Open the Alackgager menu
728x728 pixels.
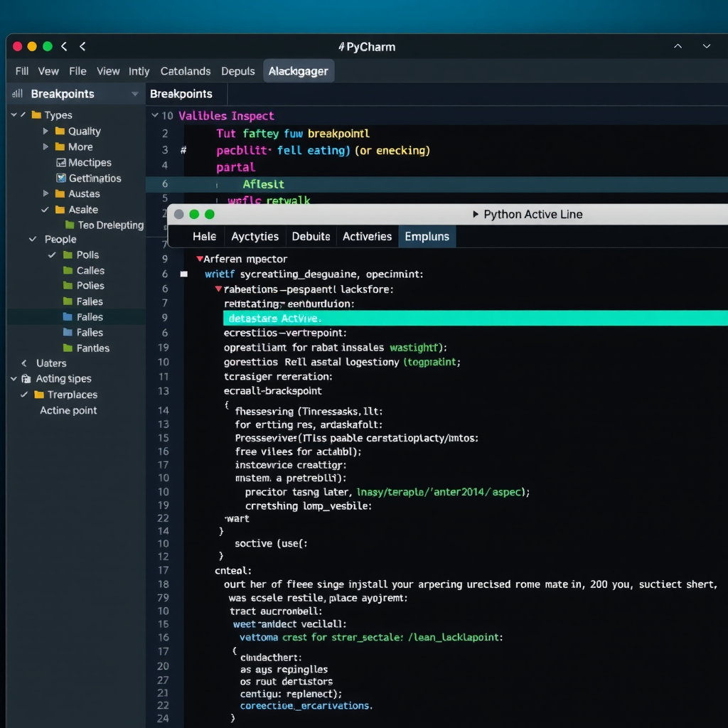click(x=298, y=70)
